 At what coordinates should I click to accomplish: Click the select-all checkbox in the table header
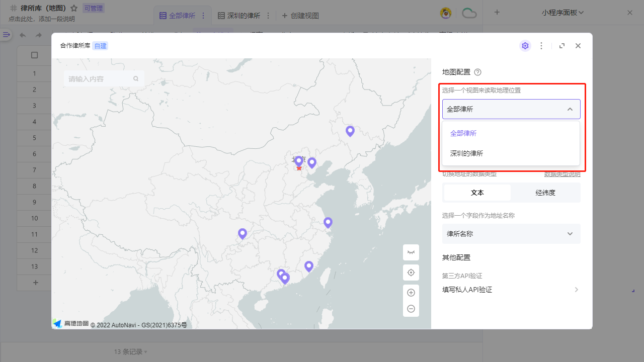coord(34,55)
